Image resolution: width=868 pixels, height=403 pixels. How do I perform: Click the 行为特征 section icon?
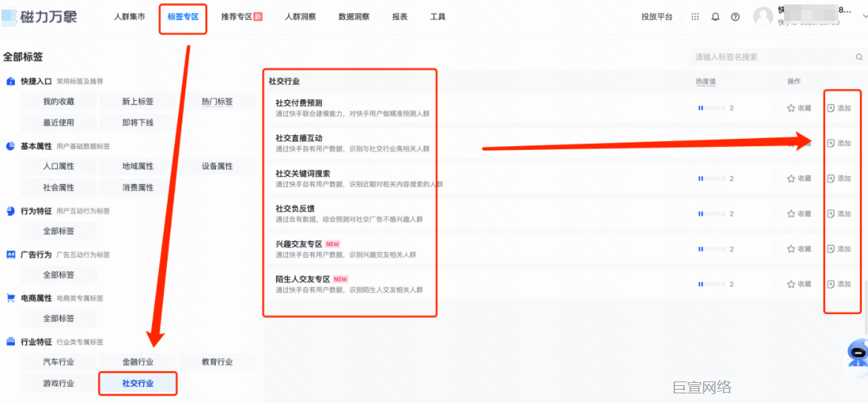pos(10,211)
